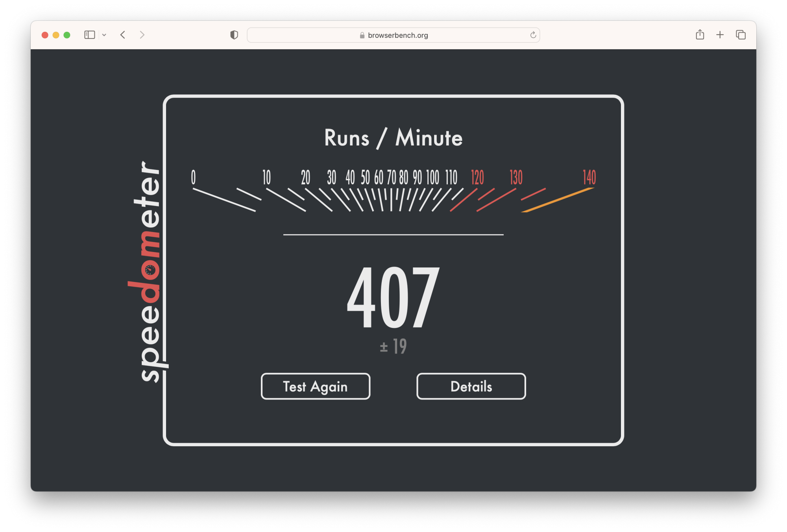
Task: Open the Details button
Action: 471,386
